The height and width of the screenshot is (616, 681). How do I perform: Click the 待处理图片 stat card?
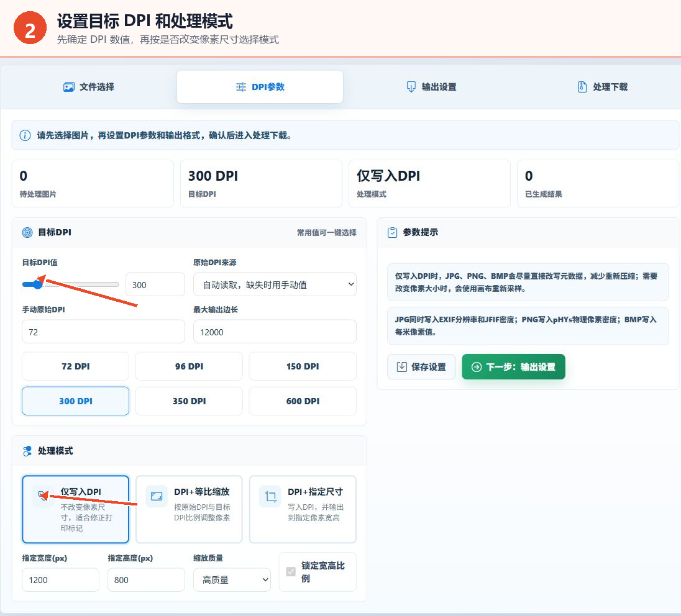click(x=93, y=184)
